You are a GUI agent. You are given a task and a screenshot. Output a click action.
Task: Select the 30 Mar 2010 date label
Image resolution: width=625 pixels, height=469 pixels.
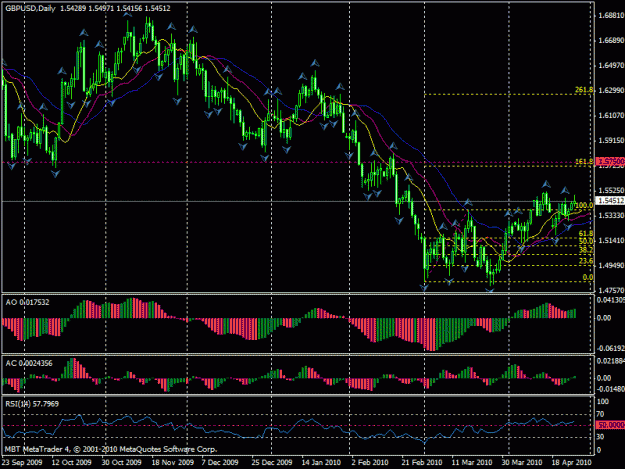[522, 463]
